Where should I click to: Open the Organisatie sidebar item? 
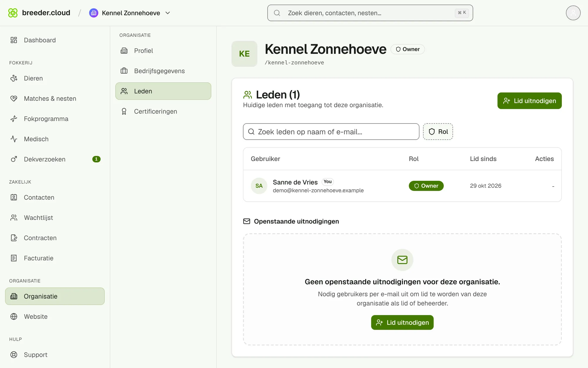point(55,296)
